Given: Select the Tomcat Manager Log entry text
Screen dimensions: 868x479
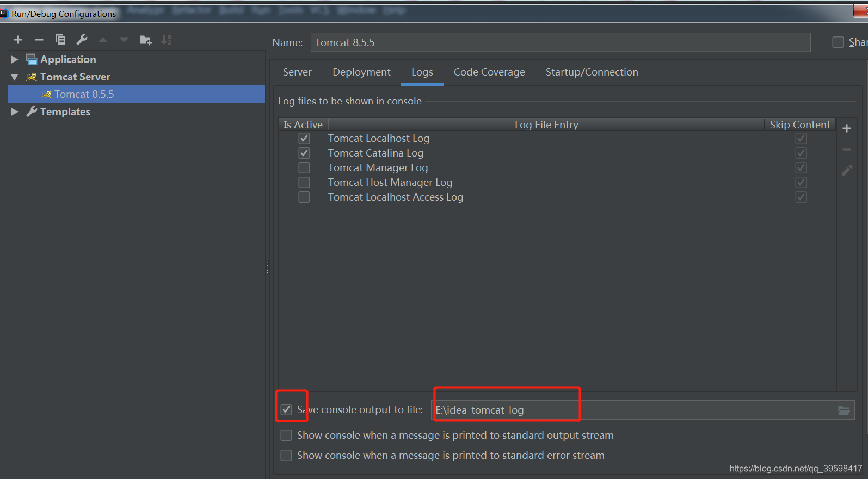Looking at the screenshot, I should click(378, 167).
